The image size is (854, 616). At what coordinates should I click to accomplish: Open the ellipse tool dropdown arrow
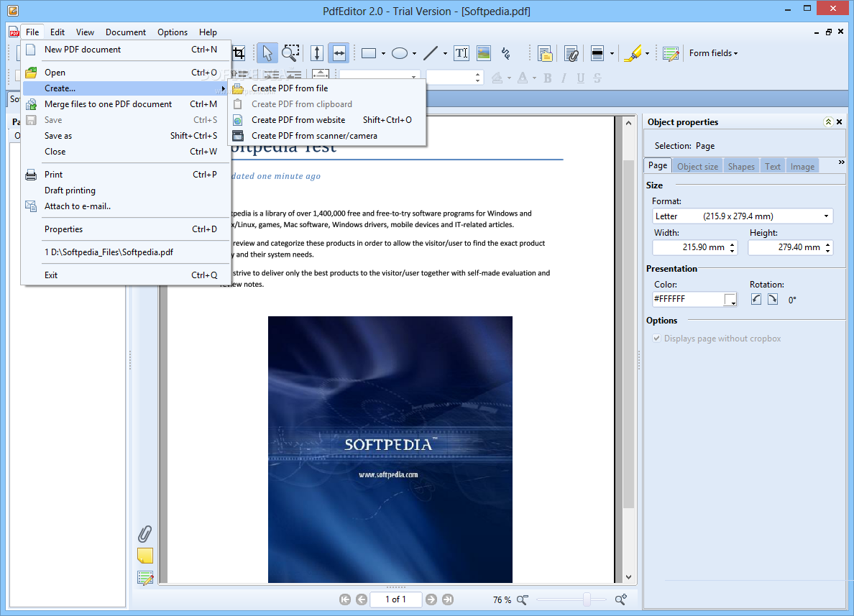point(415,53)
